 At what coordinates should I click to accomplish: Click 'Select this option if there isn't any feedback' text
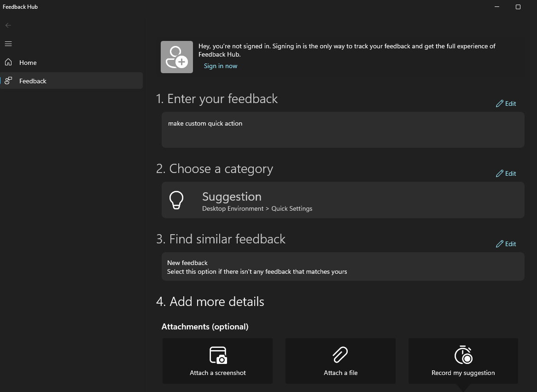click(257, 271)
